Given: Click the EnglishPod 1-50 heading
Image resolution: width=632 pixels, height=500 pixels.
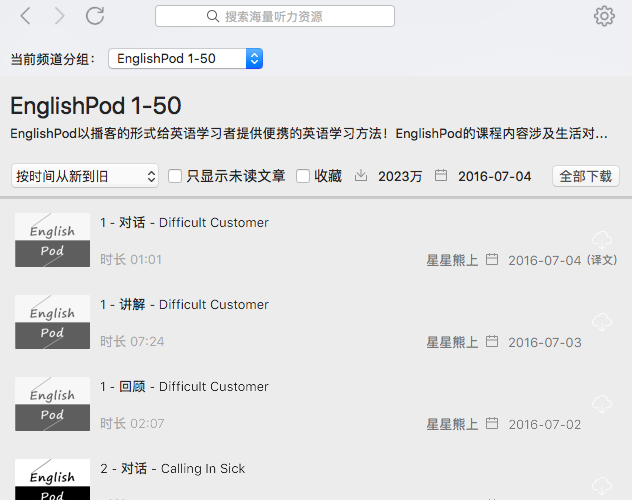Looking at the screenshot, I should 96,106.
